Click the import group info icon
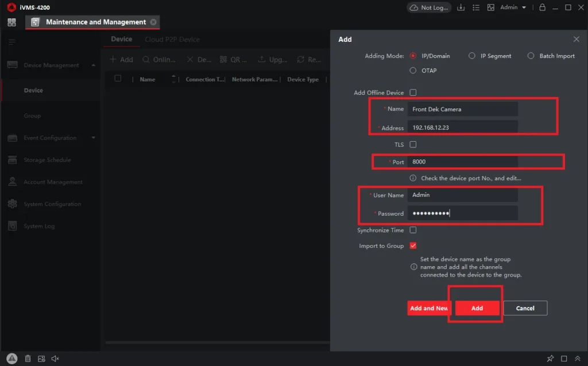 tap(413, 267)
